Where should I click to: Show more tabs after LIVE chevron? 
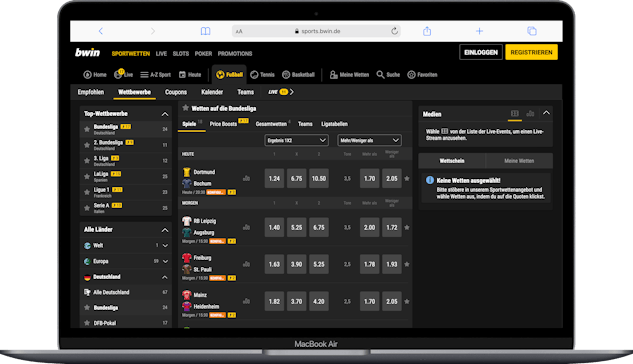[292, 92]
